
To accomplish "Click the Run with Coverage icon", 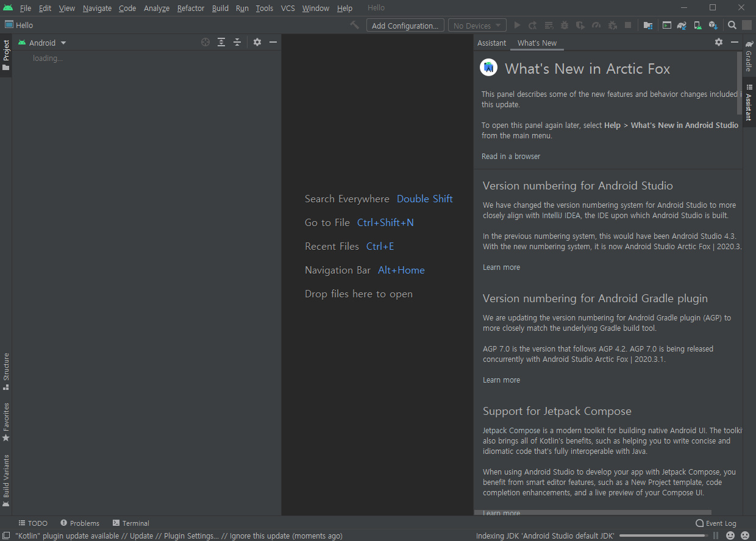I will click(580, 26).
